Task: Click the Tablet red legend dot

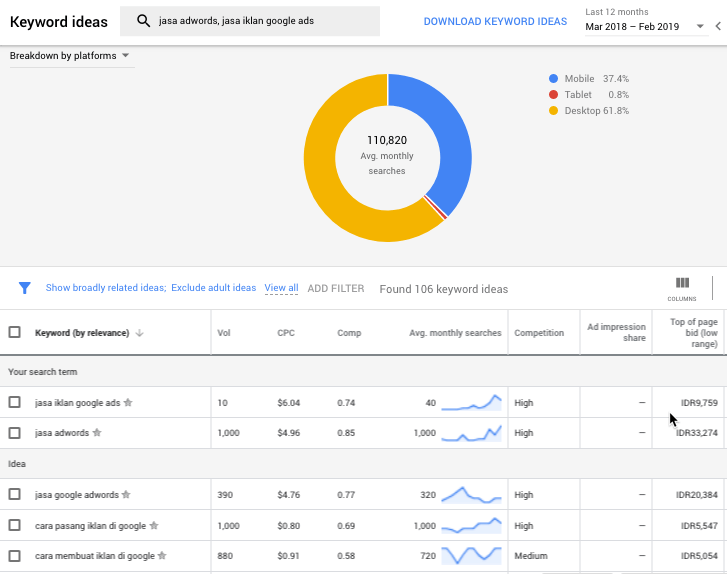Action: [553, 95]
